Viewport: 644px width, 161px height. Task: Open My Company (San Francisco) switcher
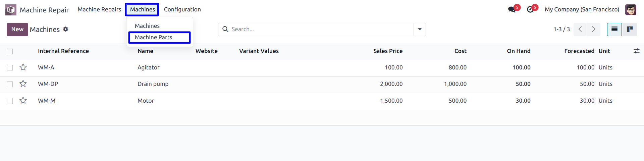point(582,9)
